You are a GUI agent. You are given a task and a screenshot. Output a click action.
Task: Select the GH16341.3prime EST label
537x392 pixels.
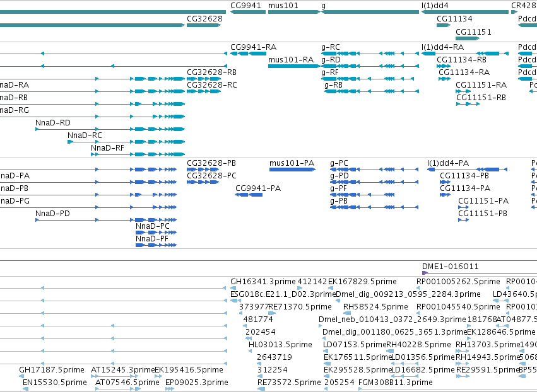(263, 282)
